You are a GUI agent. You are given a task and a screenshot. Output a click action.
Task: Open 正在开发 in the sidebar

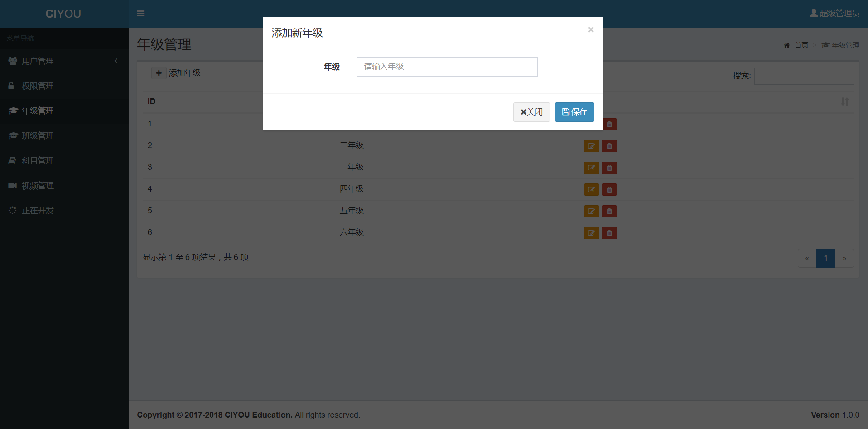click(64, 210)
